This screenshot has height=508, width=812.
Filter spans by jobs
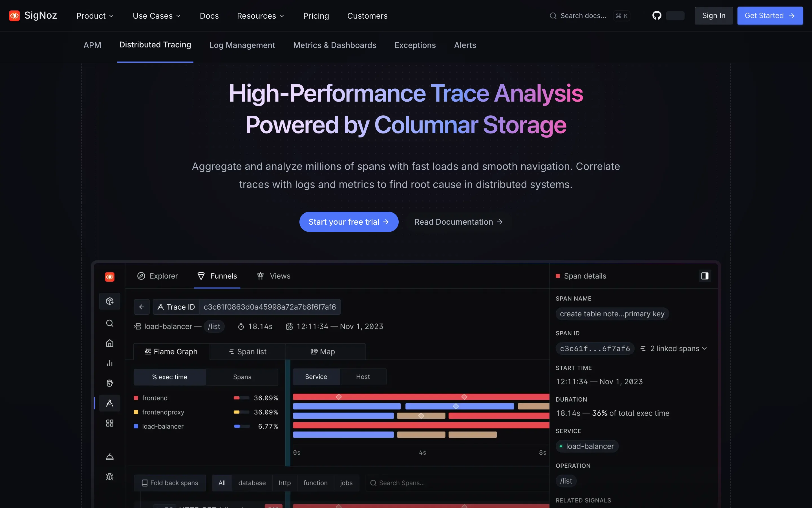click(x=346, y=483)
